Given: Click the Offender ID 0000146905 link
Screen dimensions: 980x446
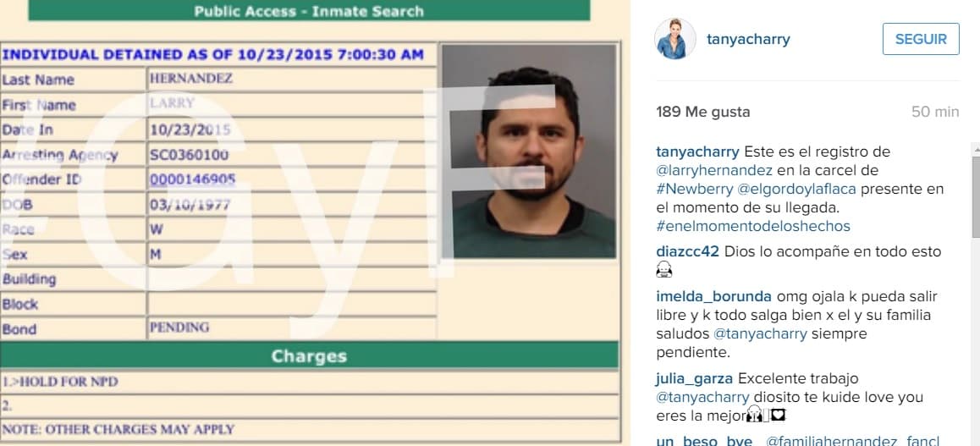Looking at the screenshot, I should click(192, 180).
